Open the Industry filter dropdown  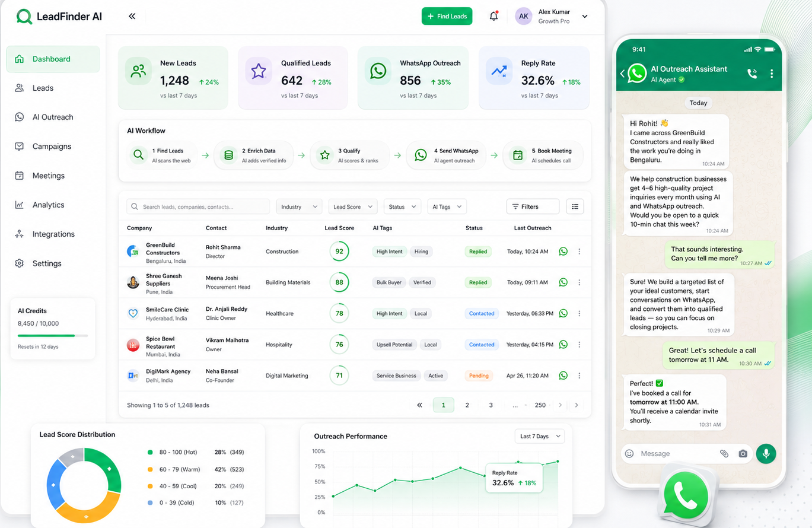point(300,206)
